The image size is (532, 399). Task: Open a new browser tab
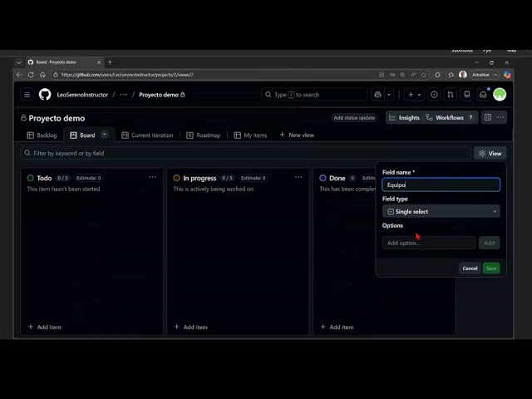click(110, 62)
